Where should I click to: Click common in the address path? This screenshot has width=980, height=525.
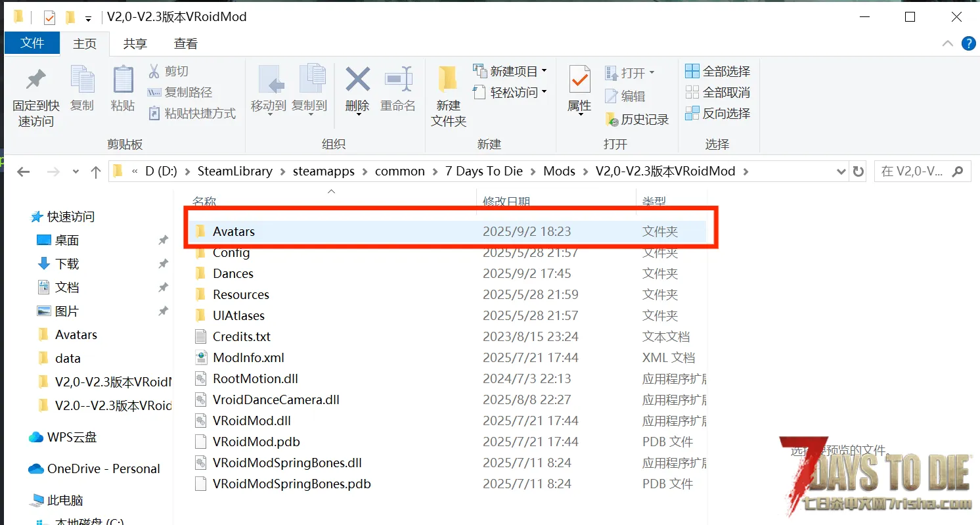(400, 171)
